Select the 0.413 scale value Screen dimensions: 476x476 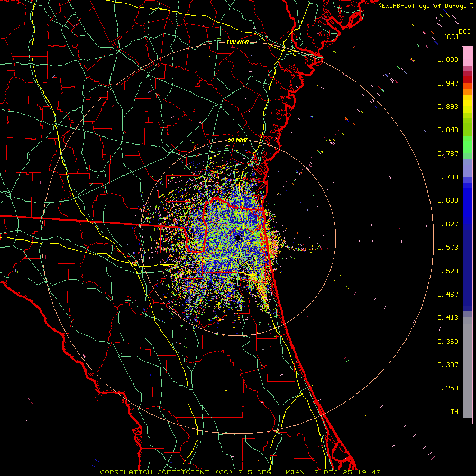pos(448,318)
